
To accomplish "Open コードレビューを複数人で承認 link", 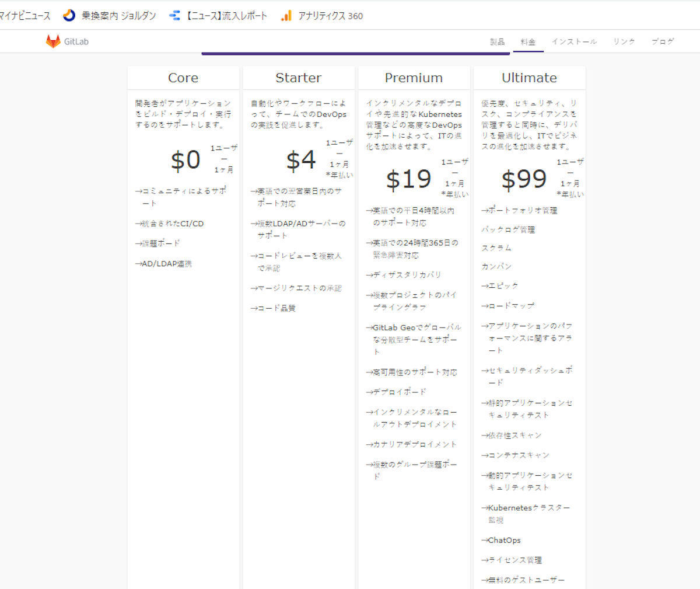I will click(x=296, y=262).
